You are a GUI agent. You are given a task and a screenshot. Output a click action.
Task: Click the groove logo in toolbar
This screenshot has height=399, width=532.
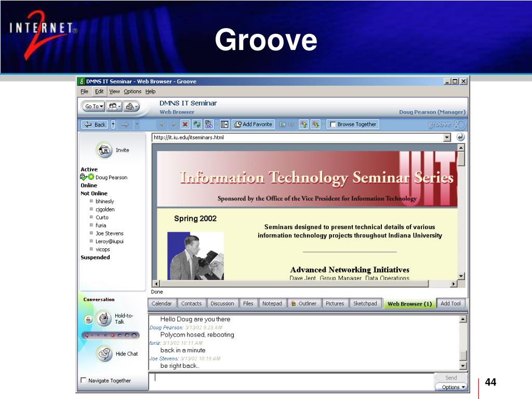tap(446, 124)
